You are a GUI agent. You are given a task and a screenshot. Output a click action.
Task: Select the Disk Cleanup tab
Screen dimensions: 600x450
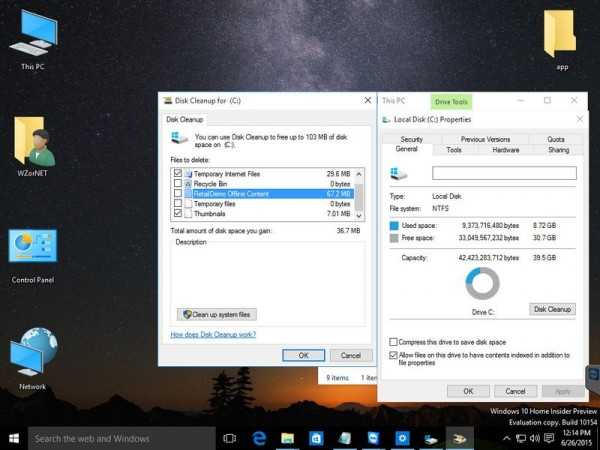(185, 119)
